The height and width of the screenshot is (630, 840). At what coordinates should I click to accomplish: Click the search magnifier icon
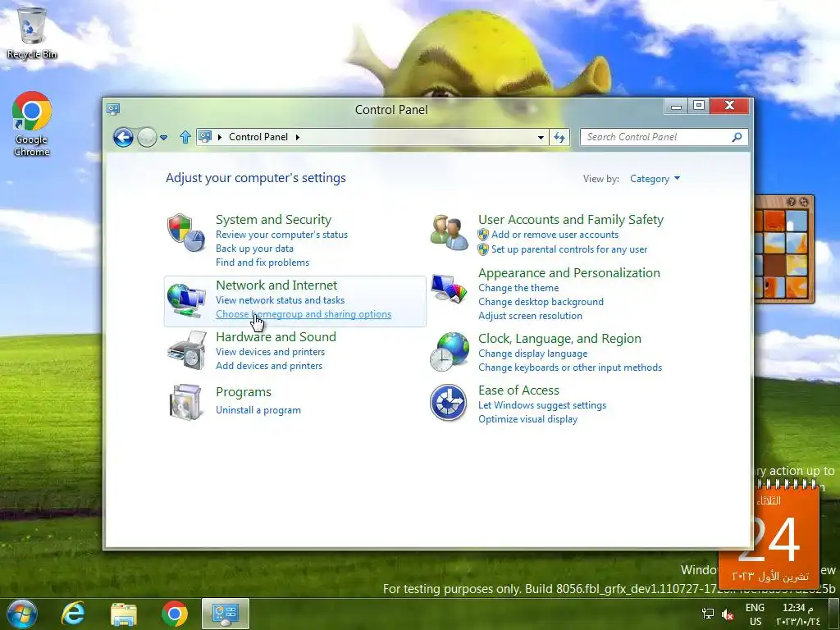tap(737, 137)
